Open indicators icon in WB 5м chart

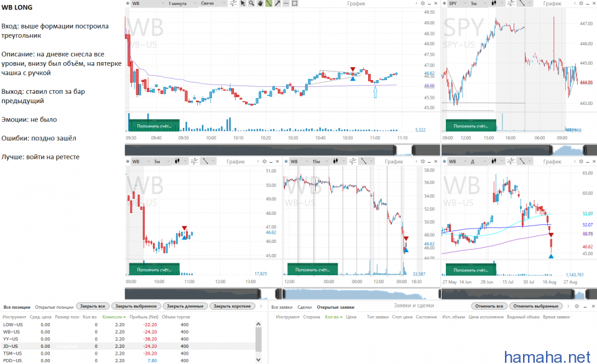194,162
